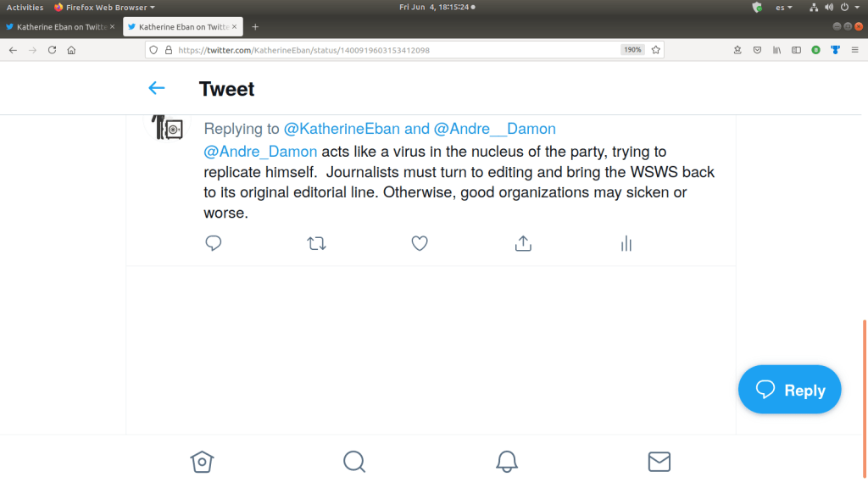Toggle the Firefox sidebar view

[796, 50]
